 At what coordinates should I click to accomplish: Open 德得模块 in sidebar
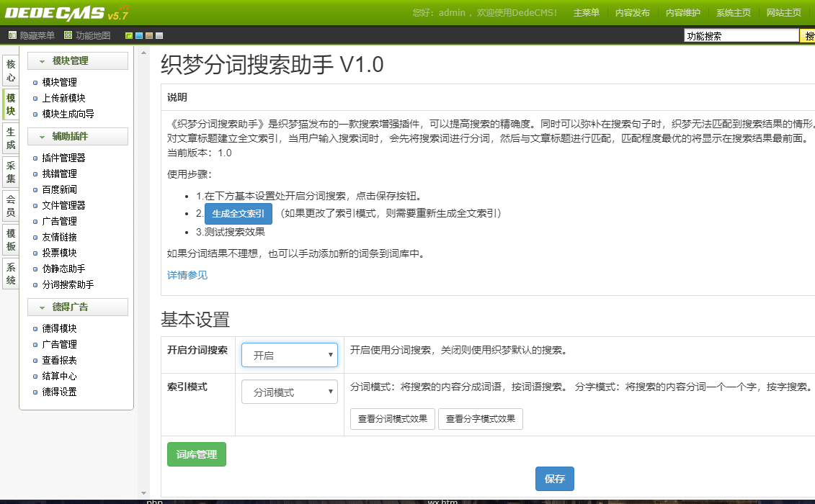[59, 328]
